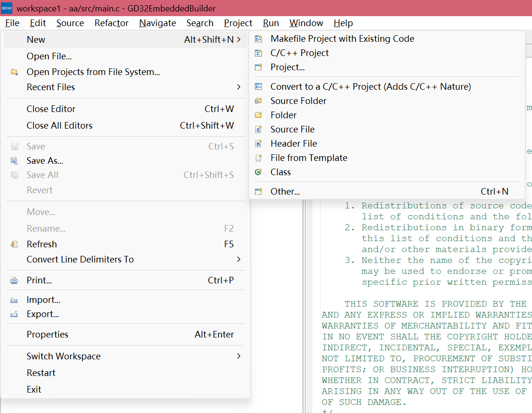Click Restart in the File menu

pos(41,373)
